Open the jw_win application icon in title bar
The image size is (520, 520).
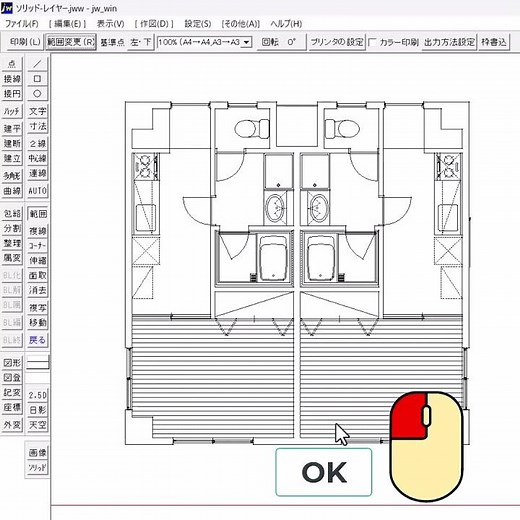7,7
